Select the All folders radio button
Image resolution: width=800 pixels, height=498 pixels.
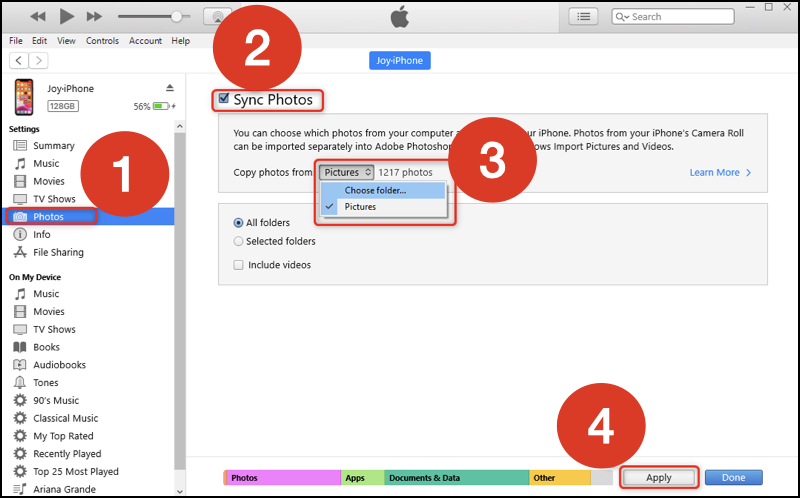(x=238, y=223)
